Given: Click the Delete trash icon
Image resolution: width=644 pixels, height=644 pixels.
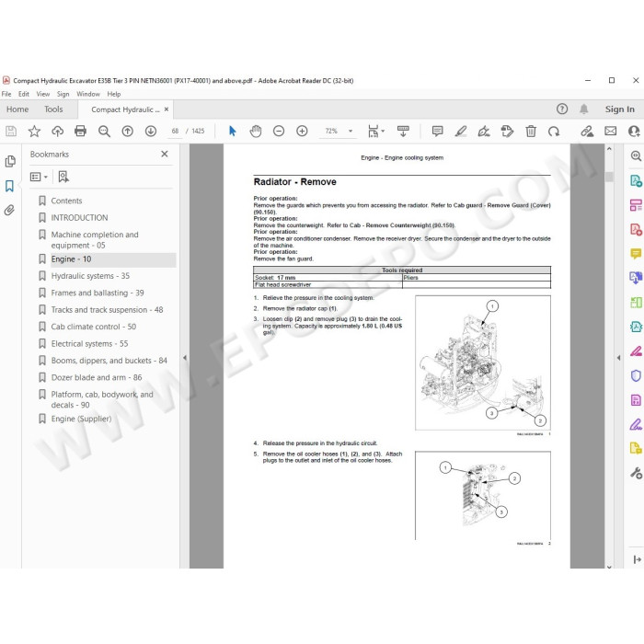Looking at the screenshot, I should (x=531, y=131).
